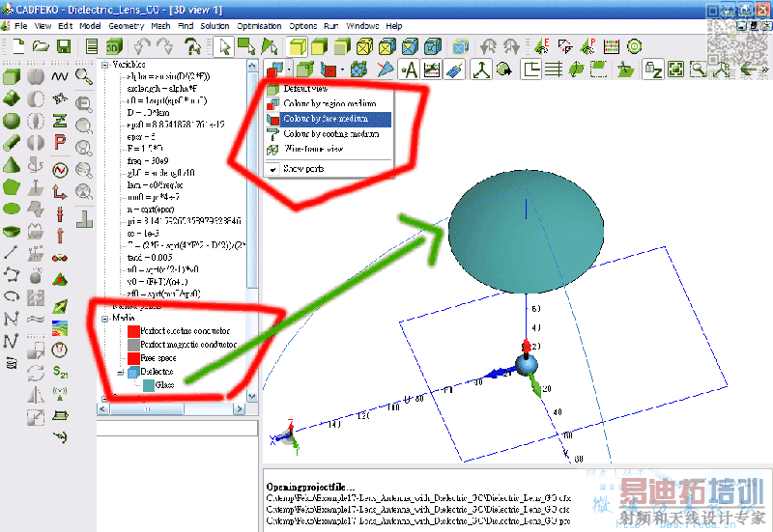Click the S21 S-parameter icon

point(60,372)
